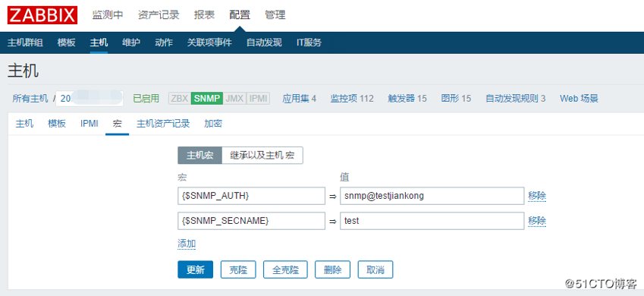Click the test value field
This screenshot has width=644, height=296.
pyautogui.click(x=432, y=221)
